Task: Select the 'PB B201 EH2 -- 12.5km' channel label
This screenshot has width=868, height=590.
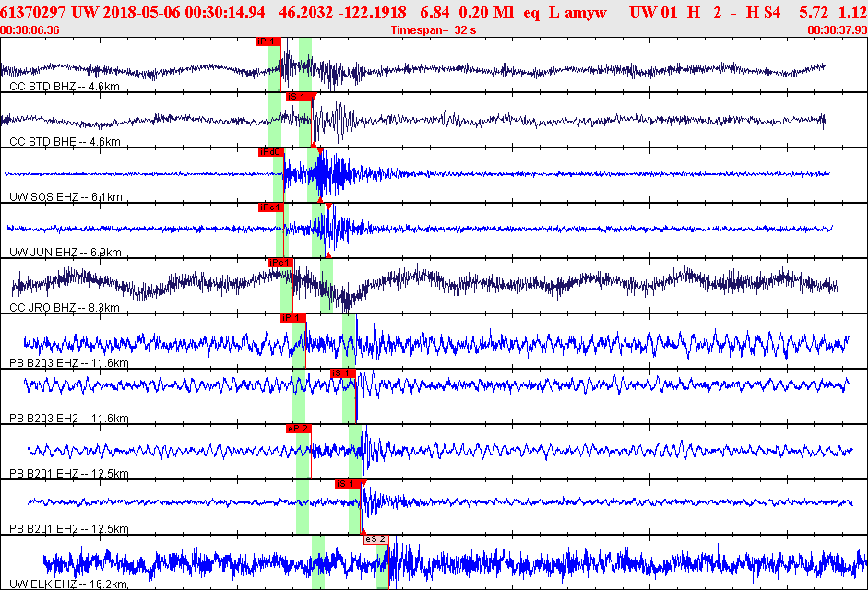Action: tap(68, 529)
